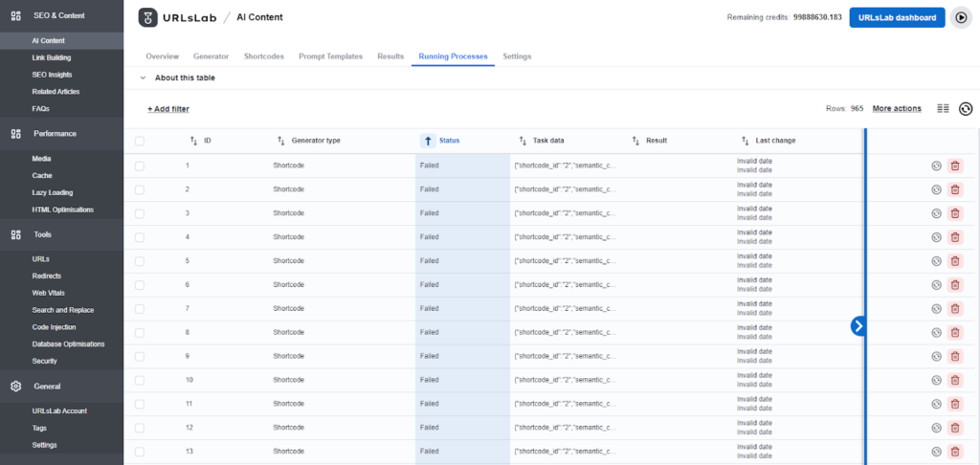Check the checkbox for row 1
The image size is (980, 465).
[140, 166]
